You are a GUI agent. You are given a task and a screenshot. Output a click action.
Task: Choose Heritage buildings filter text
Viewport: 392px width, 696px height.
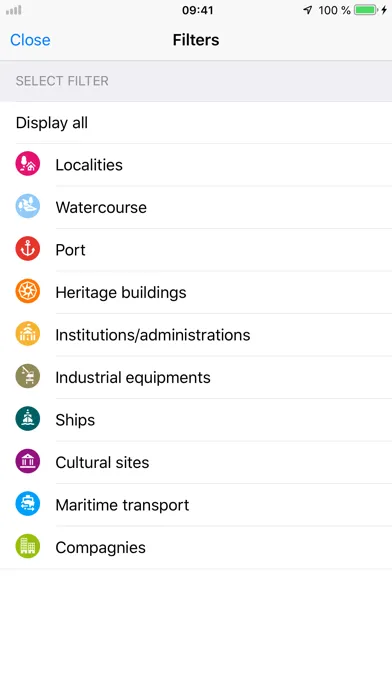121,293
